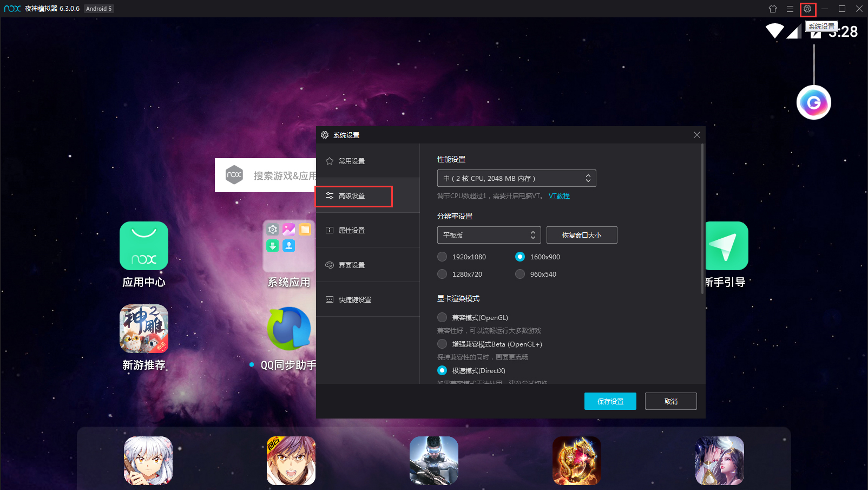This screenshot has width=868, height=490.
Task: Click the floating Google assistant ball
Action: click(x=814, y=102)
